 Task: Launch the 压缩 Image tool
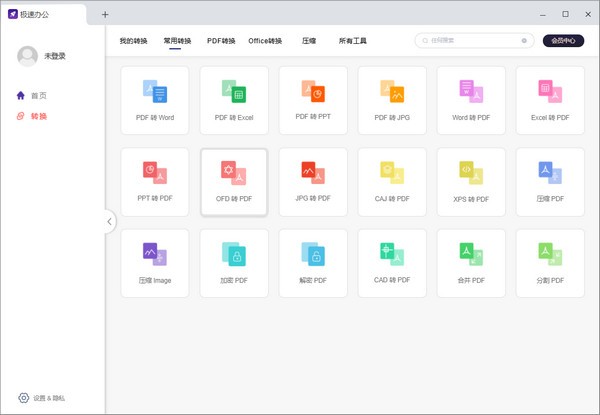point(154,257)
